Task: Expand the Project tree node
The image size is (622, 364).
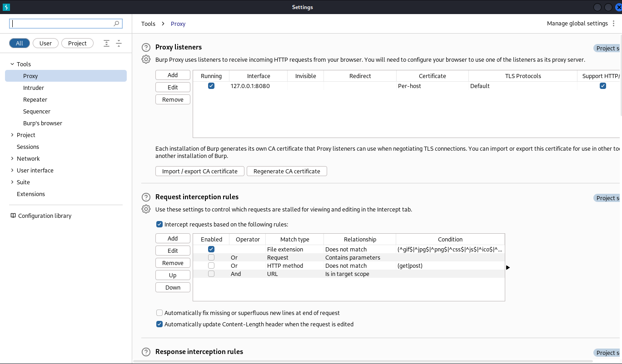Action: click(x=12, y=135)
